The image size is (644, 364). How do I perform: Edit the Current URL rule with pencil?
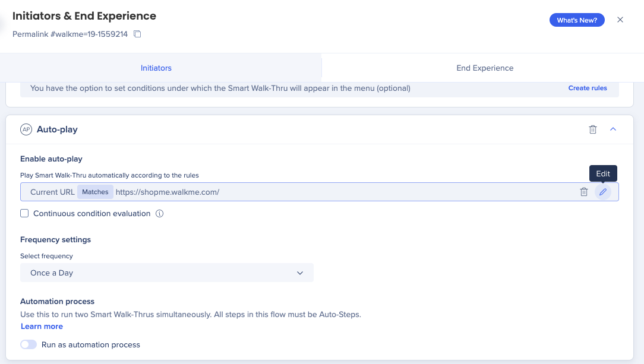coord(603,192)
